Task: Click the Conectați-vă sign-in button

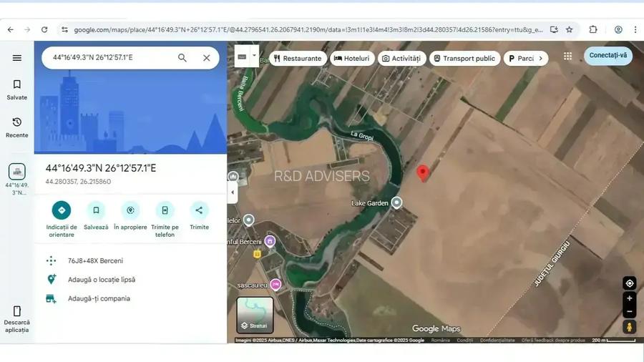Action: pyautogui.click(x=608, y=56)
